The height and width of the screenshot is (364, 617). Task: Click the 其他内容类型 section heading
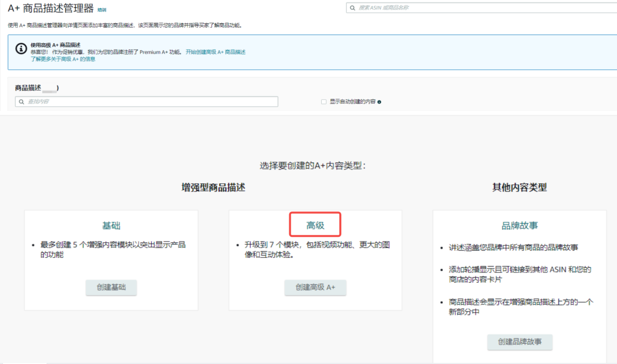point(519,187)
